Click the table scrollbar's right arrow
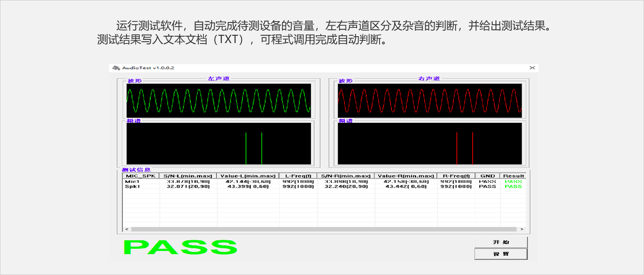This screenshot has height=275, width=644. point(522,229)
